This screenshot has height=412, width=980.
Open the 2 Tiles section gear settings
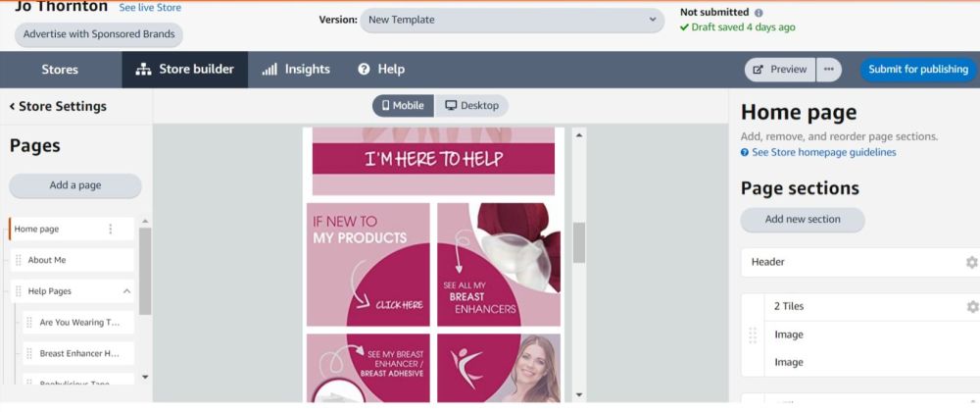tap(972, 307)
